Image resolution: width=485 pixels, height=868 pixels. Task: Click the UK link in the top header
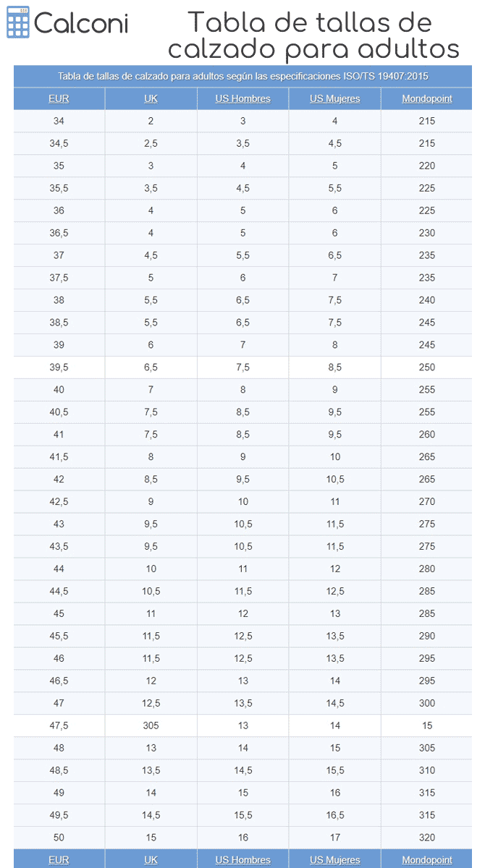151,98
